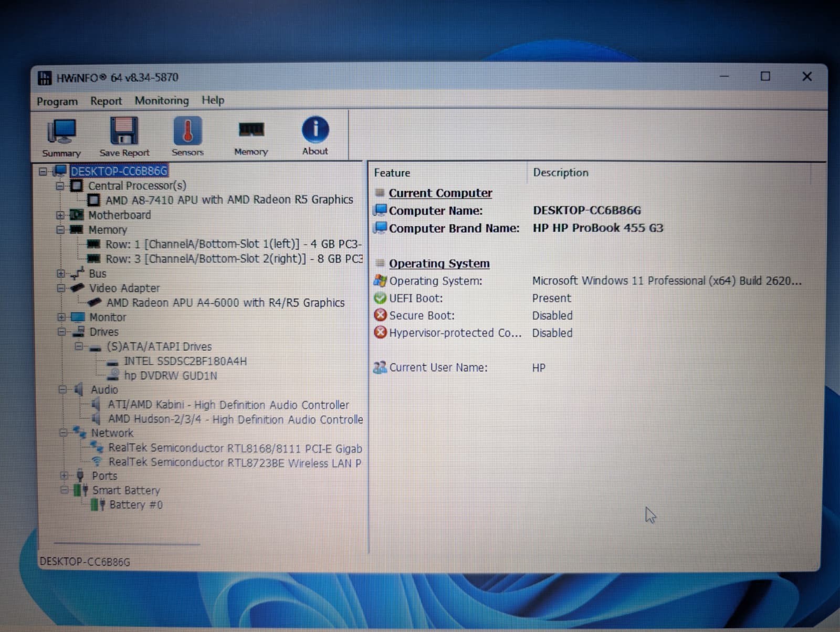Collapse the Central Processor(s) node
The height and width of the screenshot is (632, 840).
pos(60,186)
